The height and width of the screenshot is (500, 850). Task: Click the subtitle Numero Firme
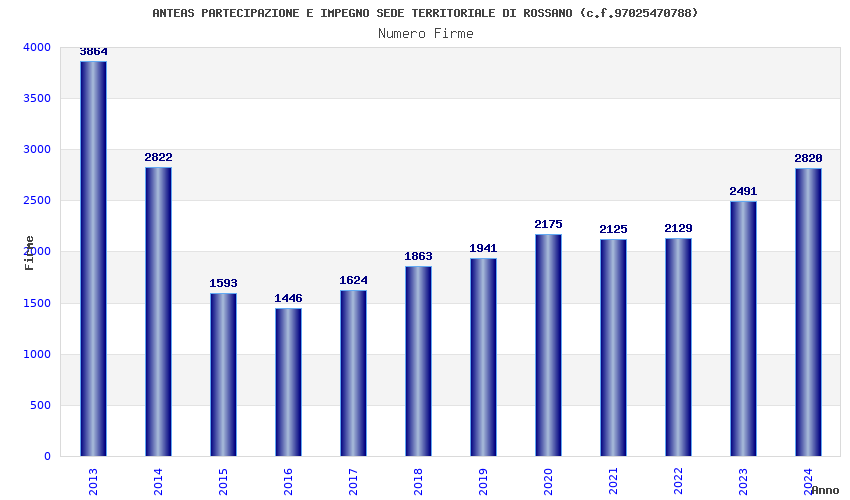click(x=426, y=34)
